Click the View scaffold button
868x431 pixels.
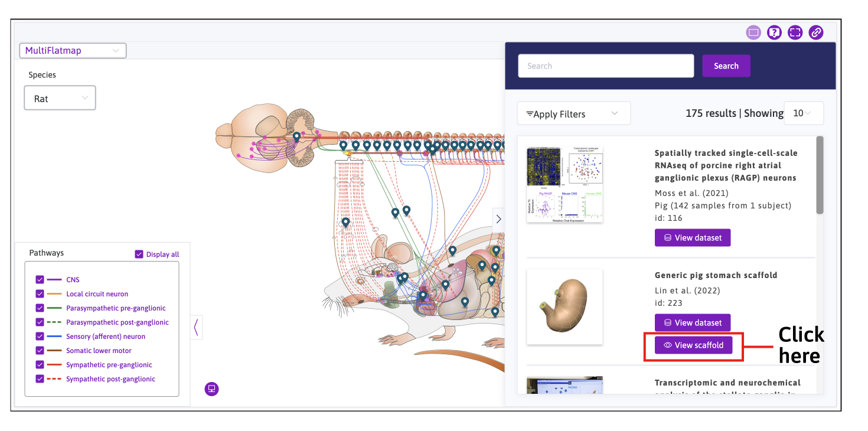(x=694, y=345)
